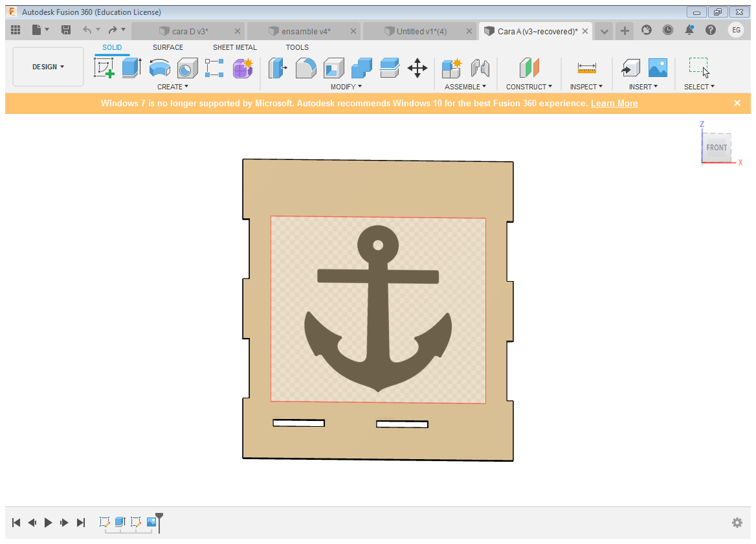
Task: Step timeline forward one feature
Action: click(x=64, y=523)
